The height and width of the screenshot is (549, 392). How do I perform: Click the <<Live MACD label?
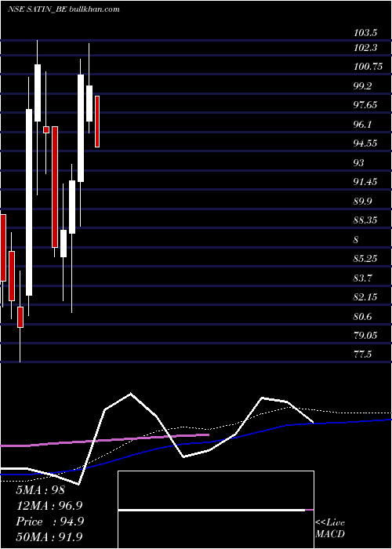pos(330,528)
